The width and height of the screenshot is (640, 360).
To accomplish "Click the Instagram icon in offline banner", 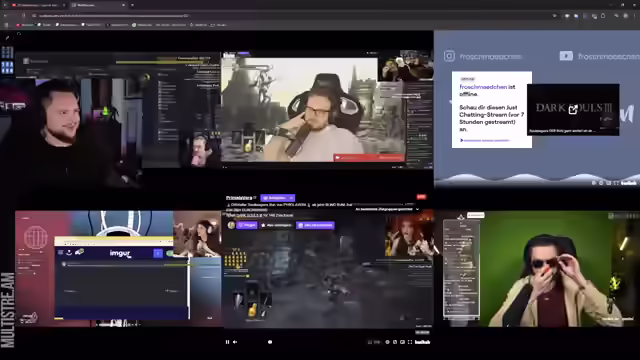I will [x=449, y=56].
